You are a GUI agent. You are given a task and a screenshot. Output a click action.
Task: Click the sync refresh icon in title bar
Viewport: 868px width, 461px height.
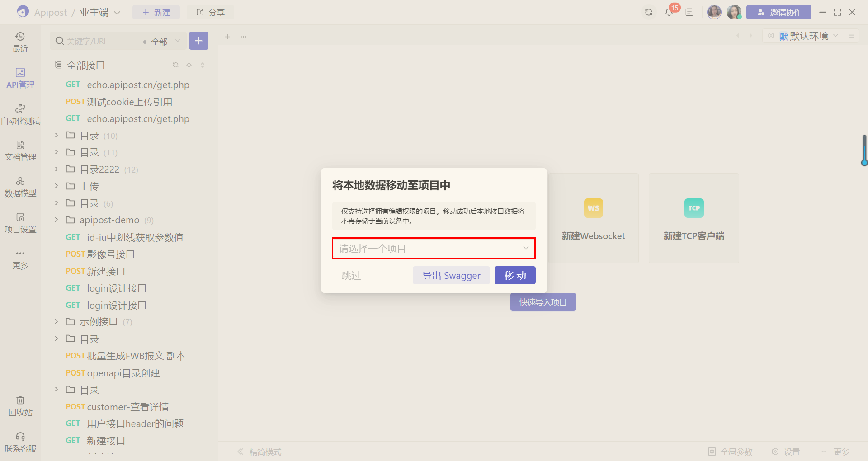[x=649, y=12]
